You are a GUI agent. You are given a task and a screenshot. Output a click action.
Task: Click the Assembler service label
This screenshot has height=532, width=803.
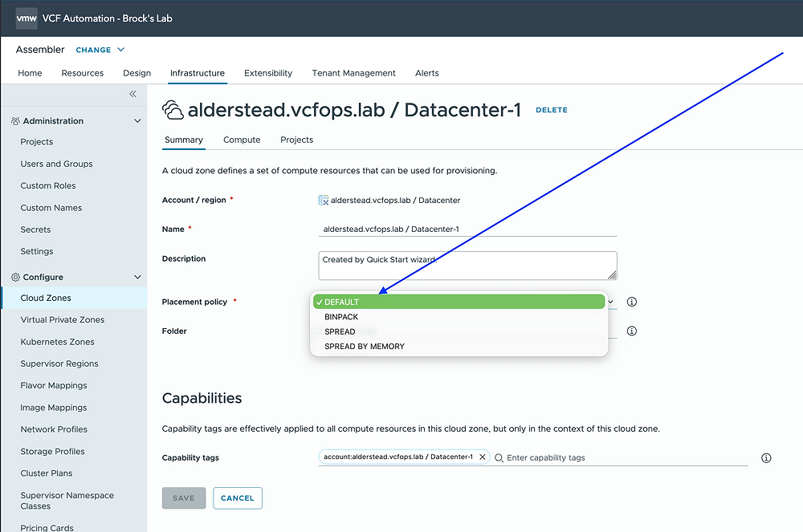tap(40, 50)
